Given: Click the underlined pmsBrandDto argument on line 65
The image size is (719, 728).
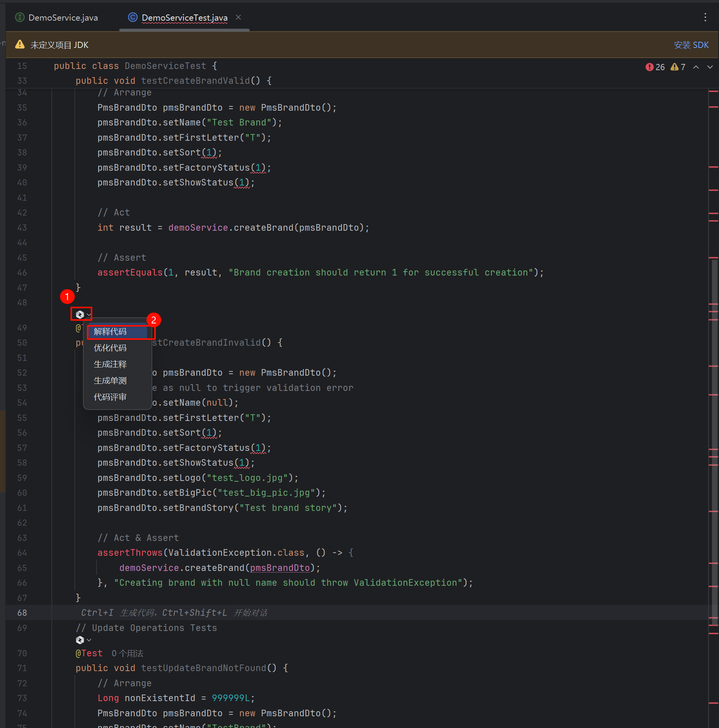Looking at the screenshot, I should click(280, 568).
